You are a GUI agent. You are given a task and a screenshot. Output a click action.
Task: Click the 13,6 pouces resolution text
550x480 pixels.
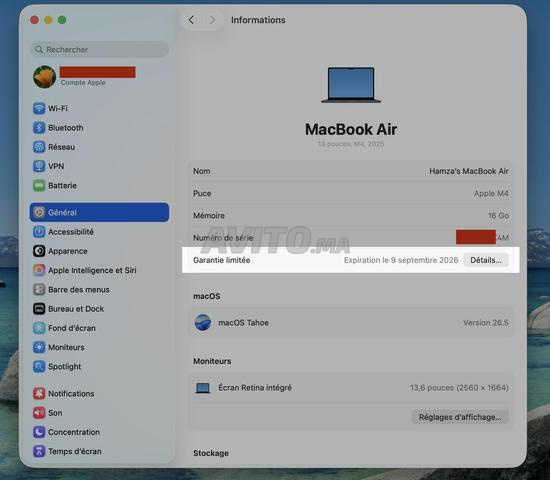tap(459, 388)
